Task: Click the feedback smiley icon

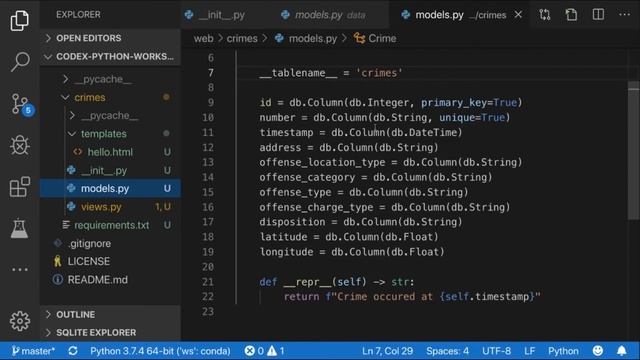Action: [x=598, y=351]
